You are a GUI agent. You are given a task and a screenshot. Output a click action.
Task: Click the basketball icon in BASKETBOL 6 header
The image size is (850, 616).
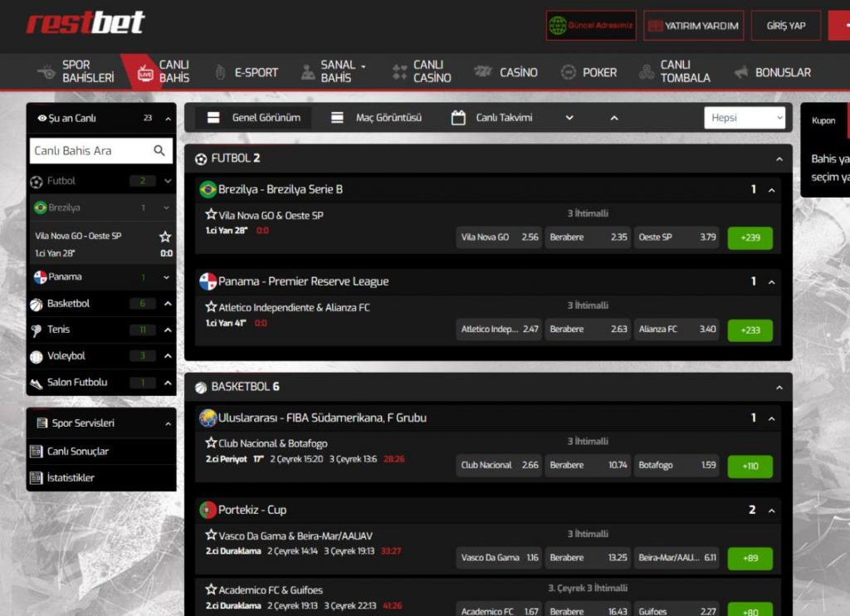point(201,387)
